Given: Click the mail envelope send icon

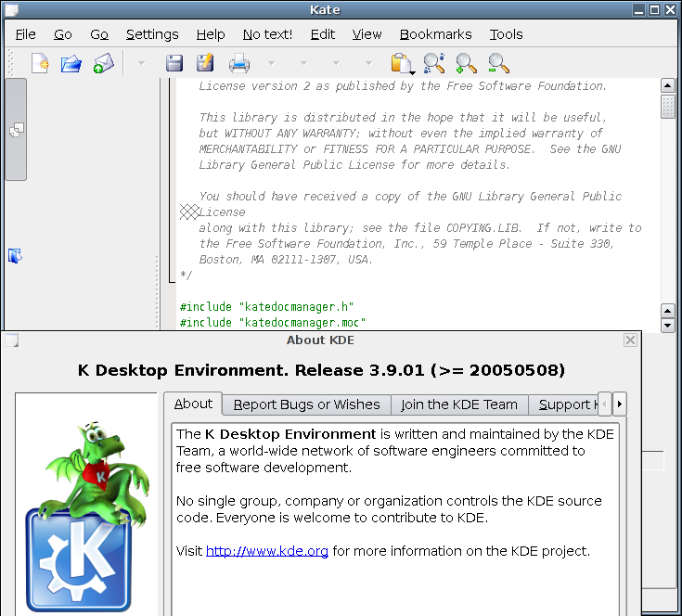Looking at the screenshot, I should click(104, 63).
